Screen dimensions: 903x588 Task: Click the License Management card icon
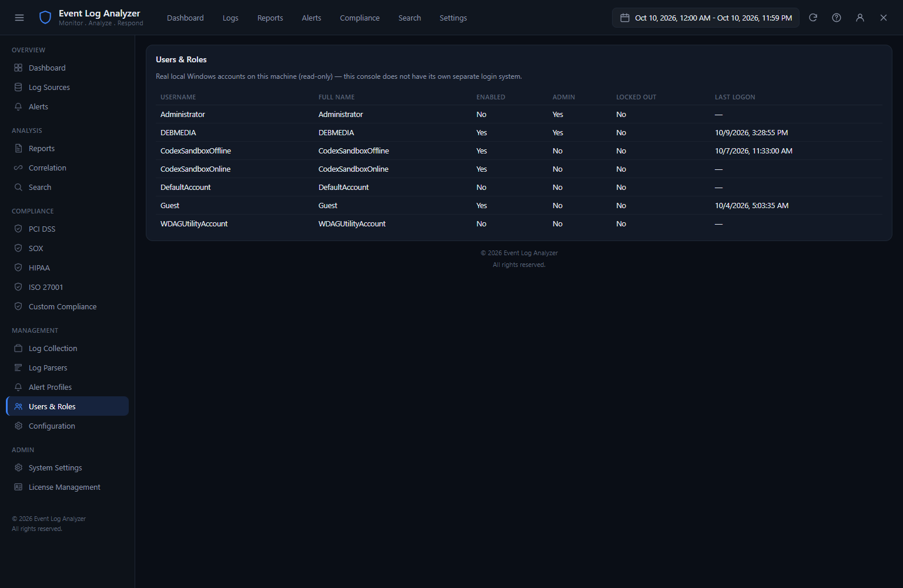18,487
